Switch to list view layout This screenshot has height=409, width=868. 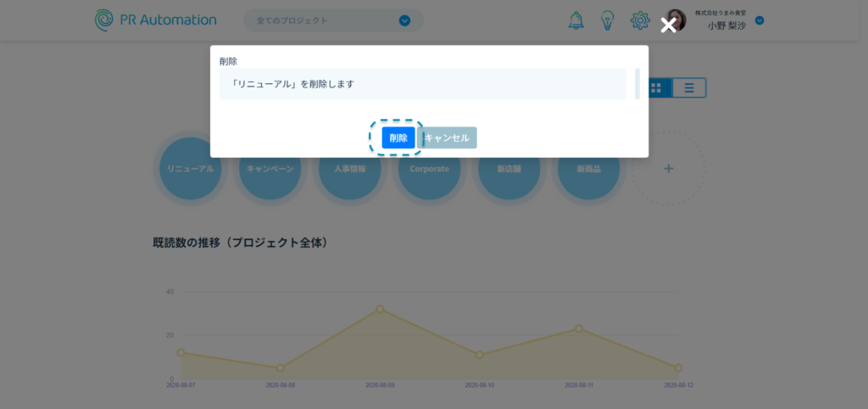click(689, 87)
